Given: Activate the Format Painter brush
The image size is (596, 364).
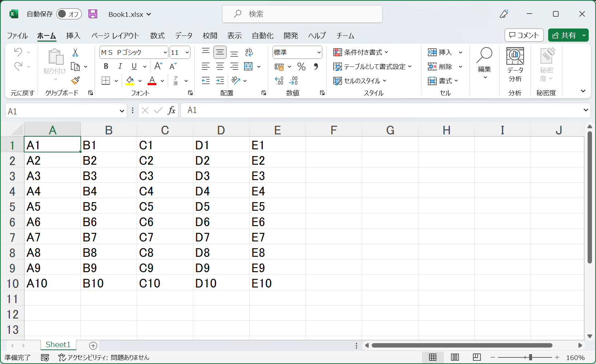Looking at the screenshot, I should pyautogui.click(x=76, y=80).
